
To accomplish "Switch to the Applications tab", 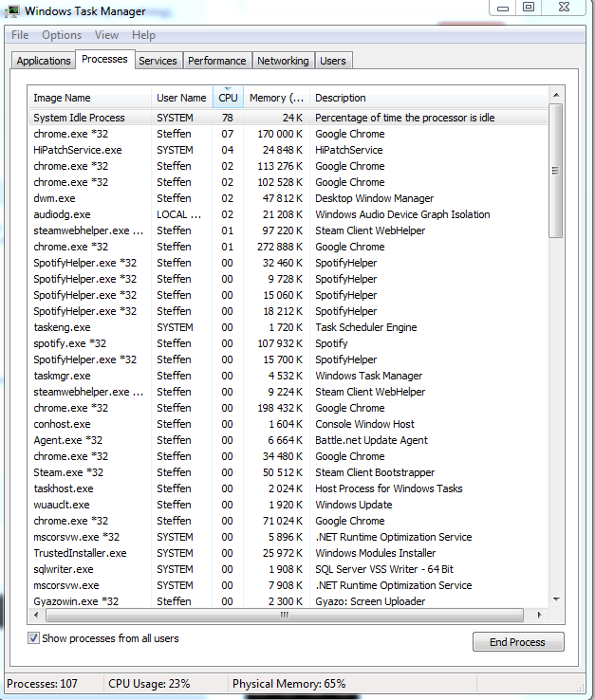I will (44, 61).
